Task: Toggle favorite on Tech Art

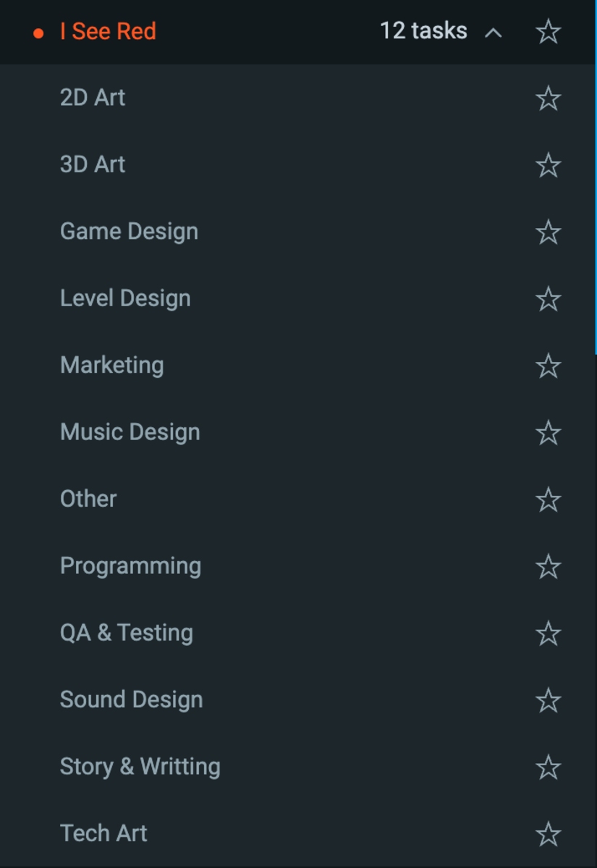Action: (x=549, y=834)
